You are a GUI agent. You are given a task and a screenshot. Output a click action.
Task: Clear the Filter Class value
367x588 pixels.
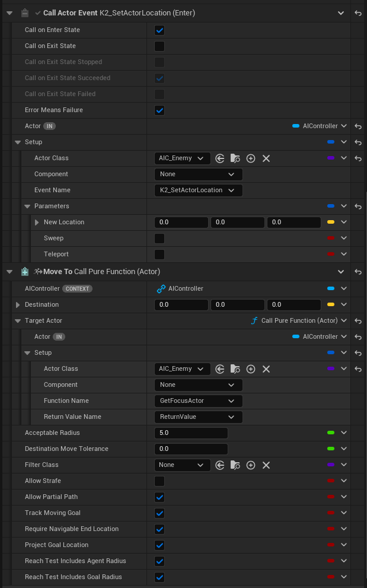266,465
